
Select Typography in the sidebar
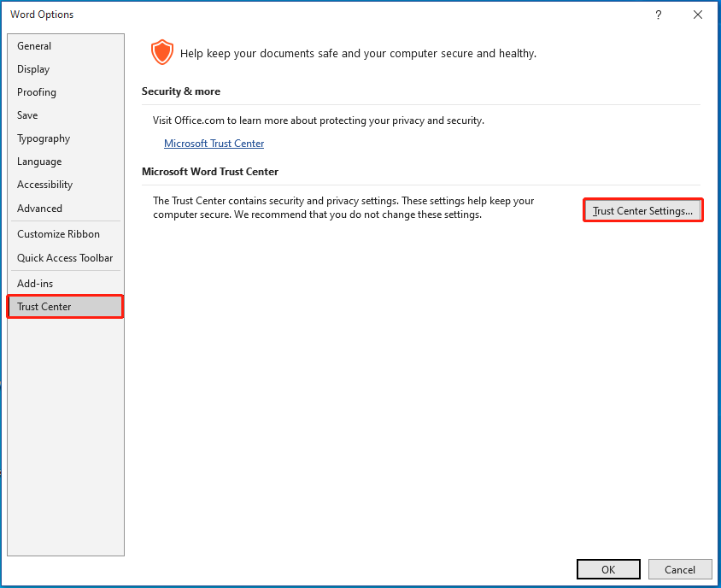tap(65, 138)
